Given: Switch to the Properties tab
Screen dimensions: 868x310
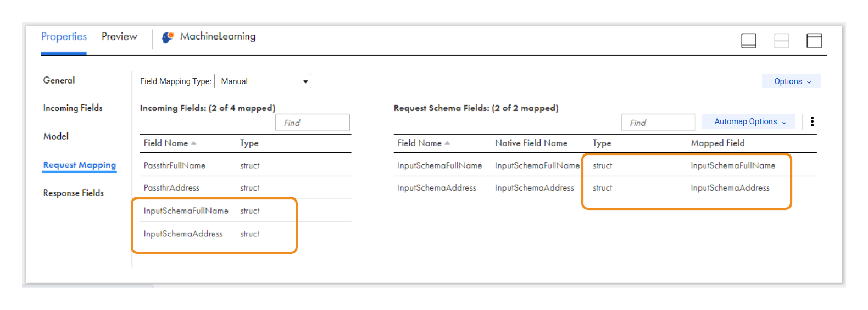Looking at the screenshot, I should point(64,37).
